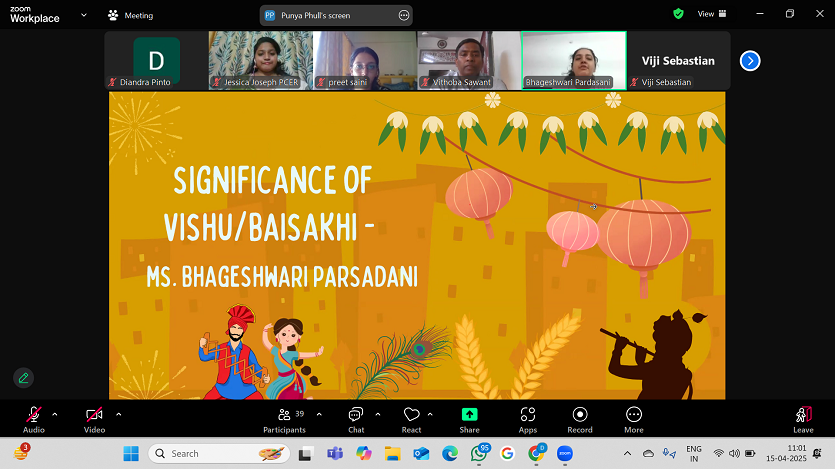Open WhatsApp from the Windows taskbar
This screenshot has height=469, width=835.
click(480, 454)
